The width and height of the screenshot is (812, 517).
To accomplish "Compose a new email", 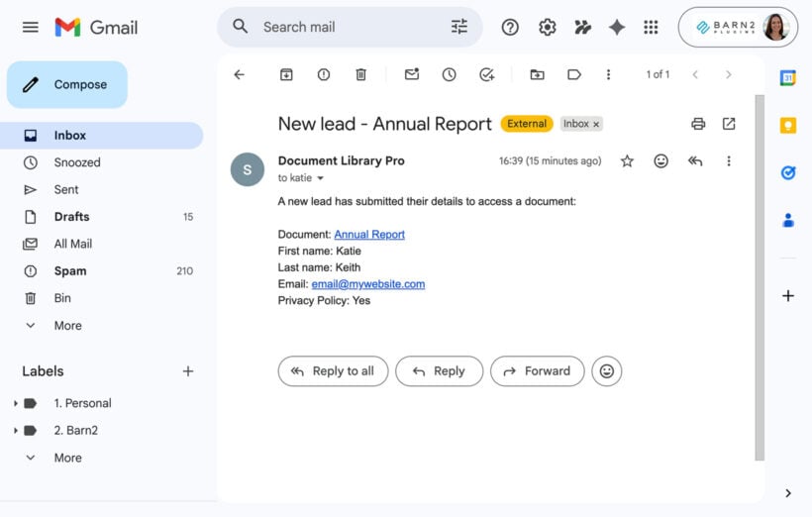I will pyautogui.click(x=67, y=84).
